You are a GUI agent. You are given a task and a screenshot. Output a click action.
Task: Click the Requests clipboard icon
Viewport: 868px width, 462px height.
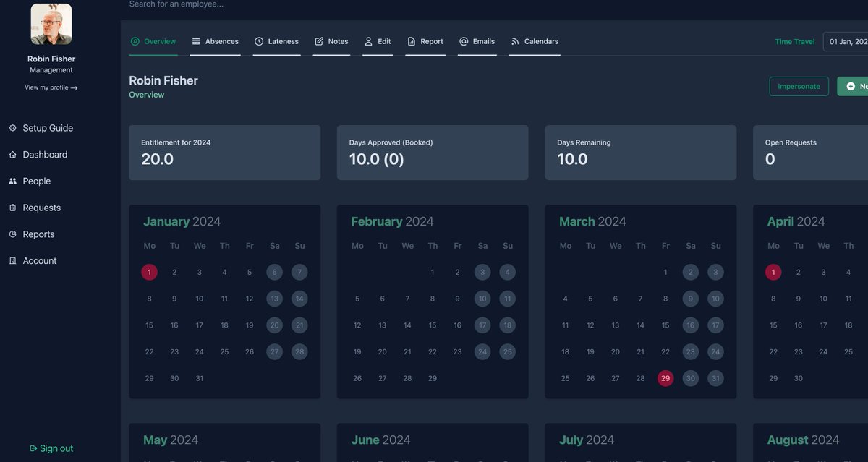point(12,208)
